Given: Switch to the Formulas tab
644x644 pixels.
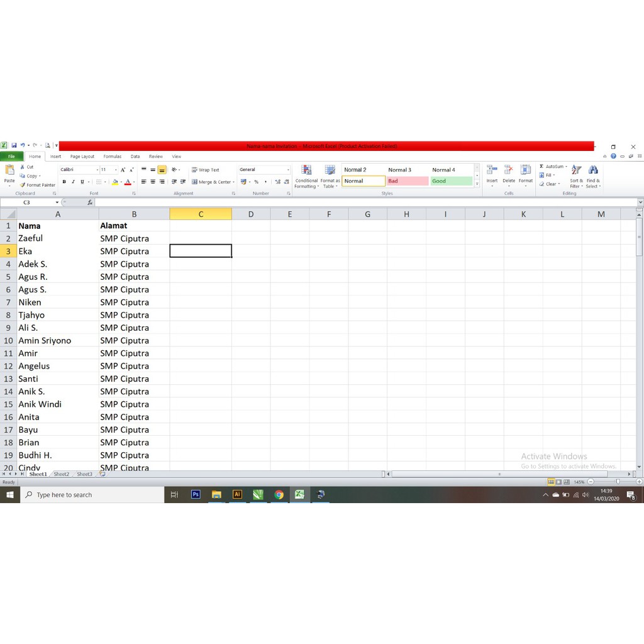Looking at the screenshot, I should 112,157.
